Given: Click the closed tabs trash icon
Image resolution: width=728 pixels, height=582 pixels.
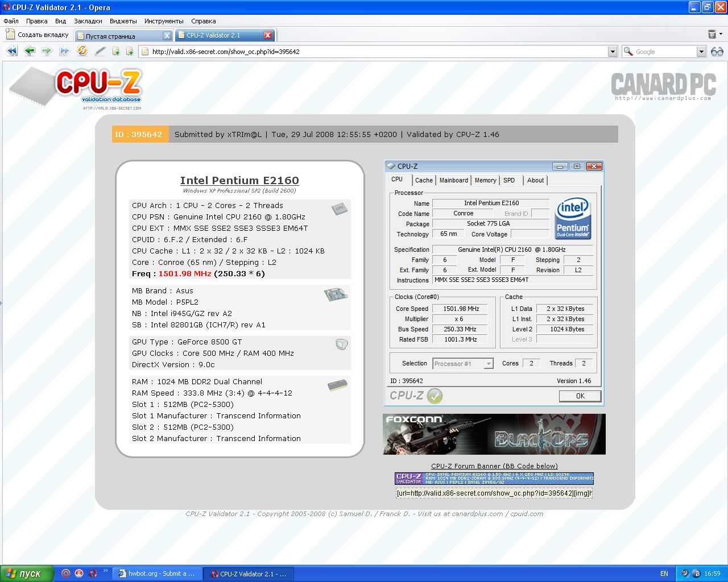Looking at the screenshot, I should 712,35.
